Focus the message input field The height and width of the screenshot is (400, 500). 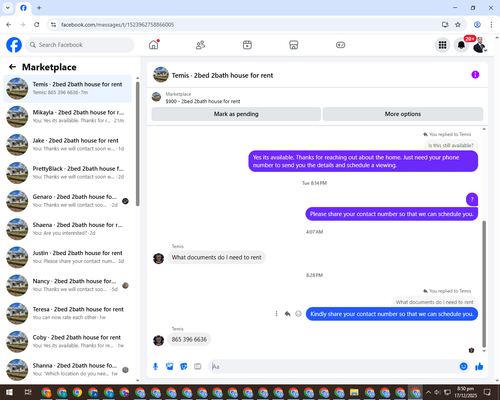[333, 367]
